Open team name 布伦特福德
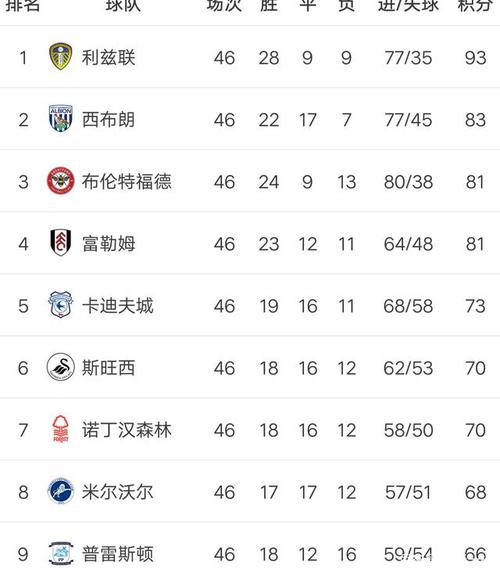 (x=126, y=182)
